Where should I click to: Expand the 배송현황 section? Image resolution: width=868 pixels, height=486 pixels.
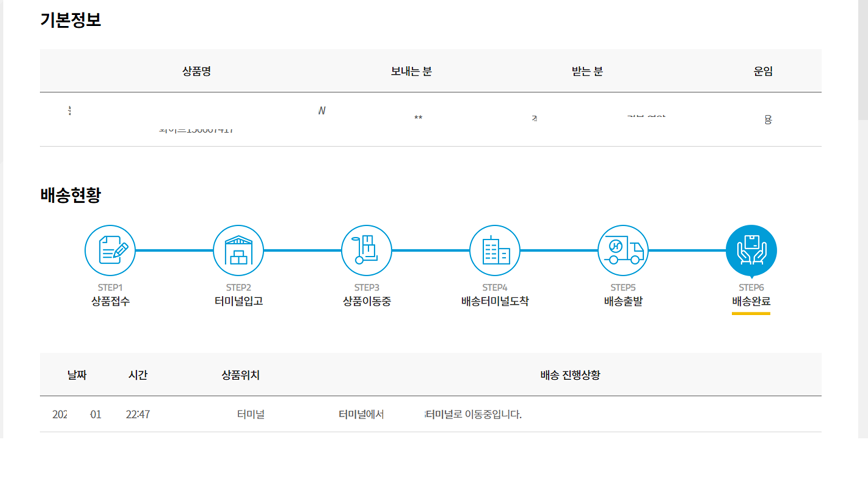pyautogui.click(x=71, y=196)
